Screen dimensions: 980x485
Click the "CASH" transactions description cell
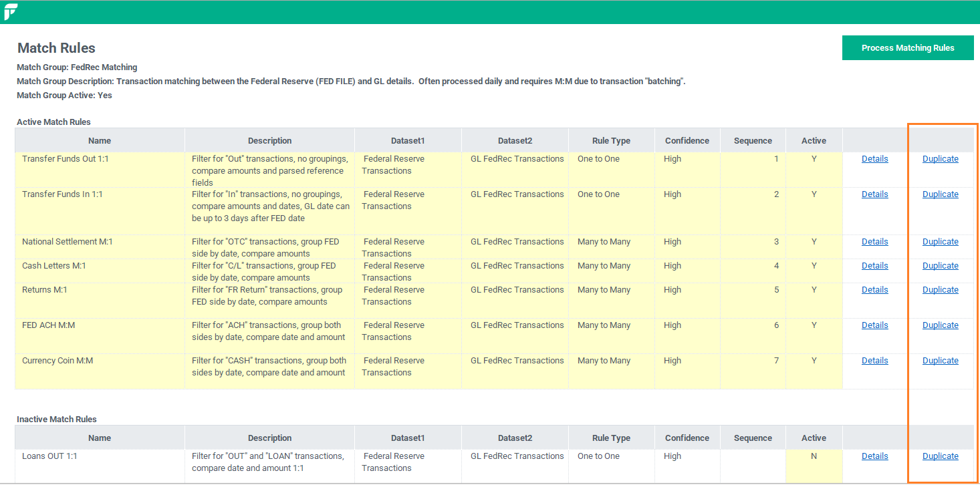point(269,371)
